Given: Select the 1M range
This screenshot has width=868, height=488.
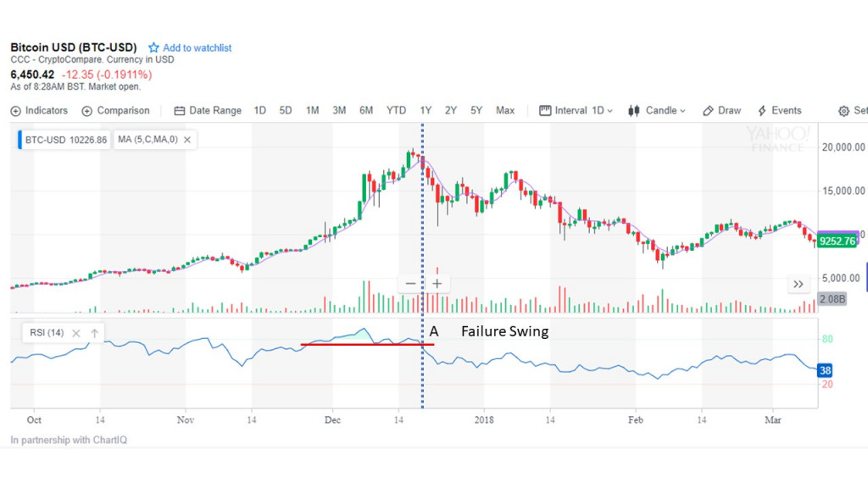Looking at the screenshot, I should [x=312, y=111].
